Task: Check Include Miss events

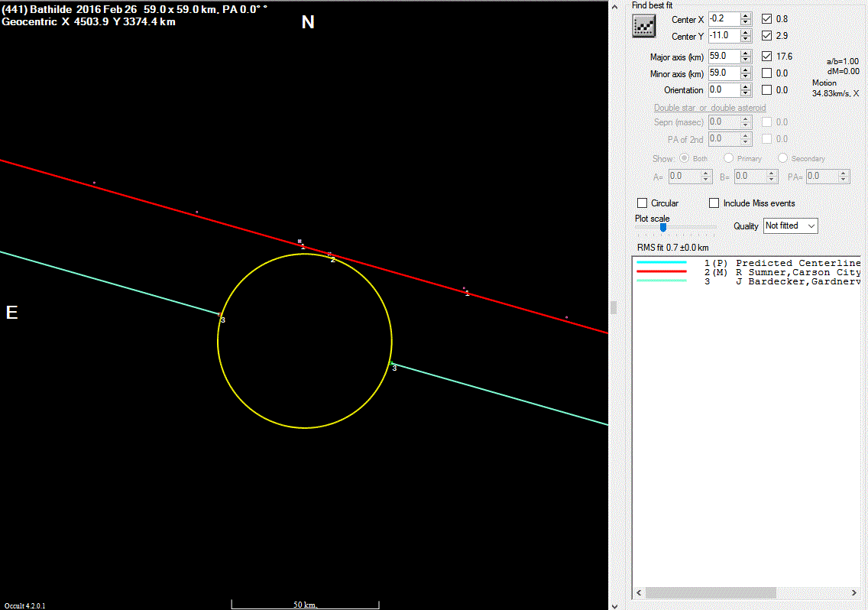Action: [x=714, y=203]
